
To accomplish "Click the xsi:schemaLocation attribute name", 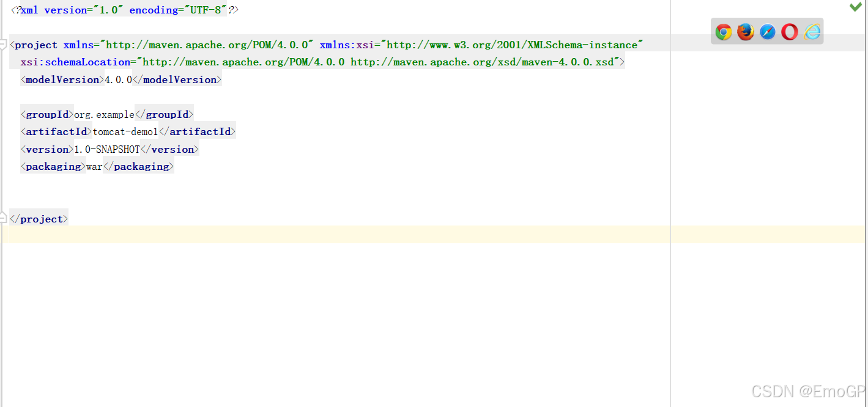I will point(75,62).
